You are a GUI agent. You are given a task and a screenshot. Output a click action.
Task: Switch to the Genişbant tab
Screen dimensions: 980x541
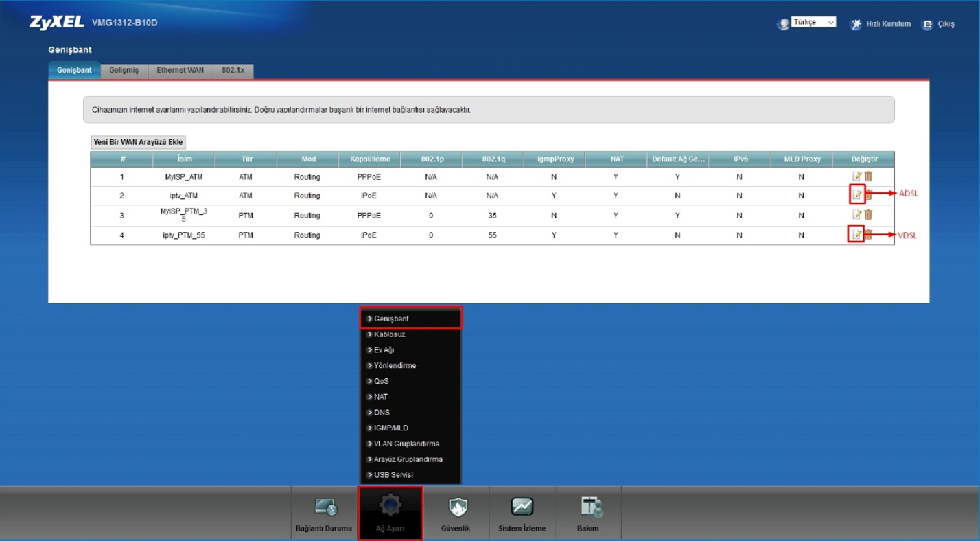(x=74, y=70)
